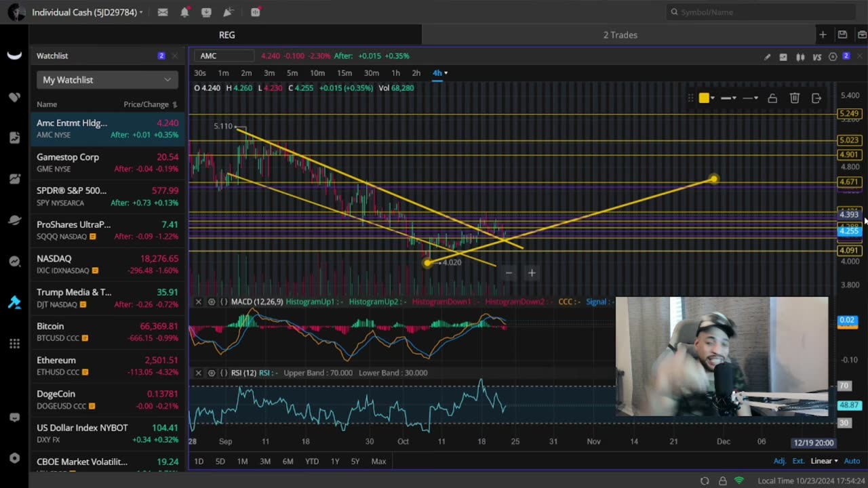Viewport: 868px width, 488px height.
Task: Open the chart indicators icon
Action: pos(783,57)
